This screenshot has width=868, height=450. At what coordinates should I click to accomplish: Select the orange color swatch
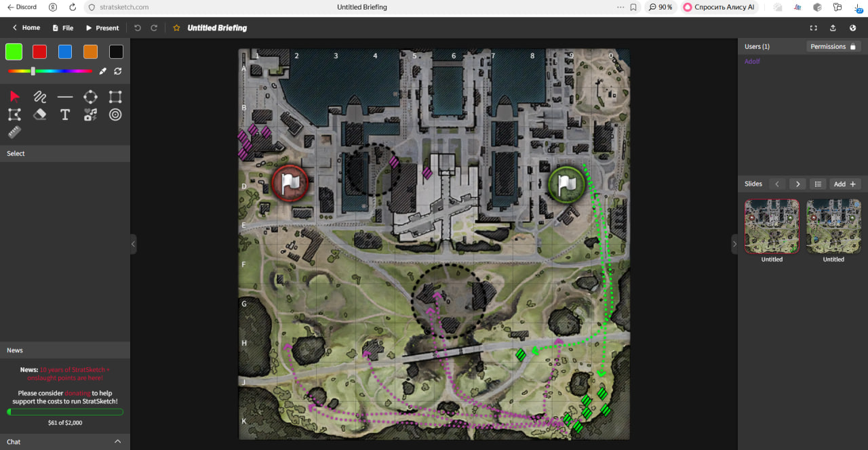(90, 52)
